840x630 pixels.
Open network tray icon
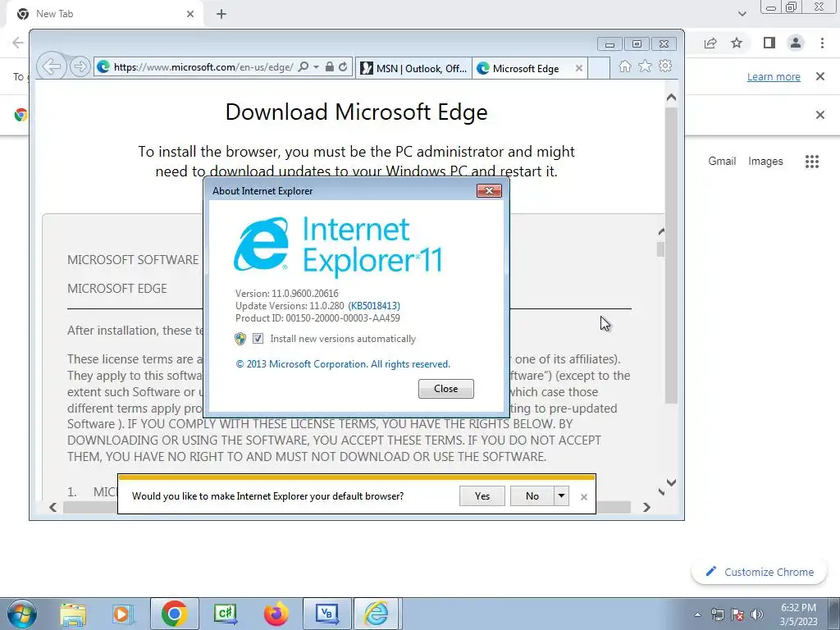717,614
